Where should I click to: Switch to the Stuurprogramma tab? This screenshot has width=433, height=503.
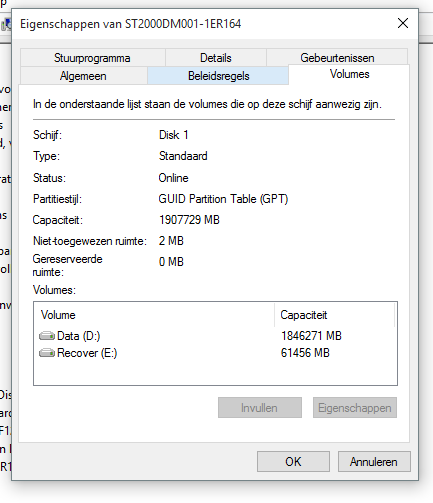[92, 58]
